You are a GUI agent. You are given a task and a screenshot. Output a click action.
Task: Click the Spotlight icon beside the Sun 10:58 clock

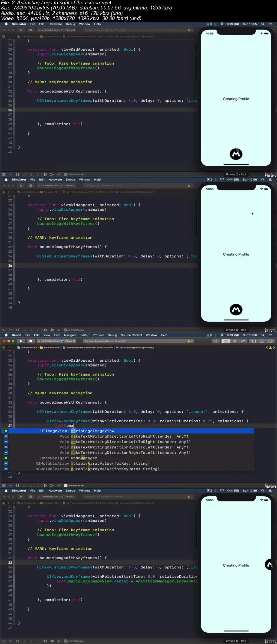click(263, 335)
